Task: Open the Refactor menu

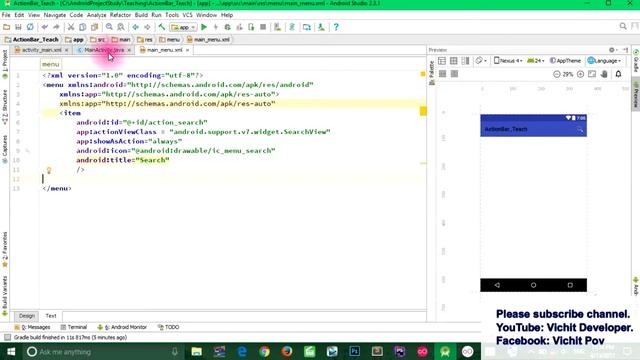Action: [x=120, y=15]
